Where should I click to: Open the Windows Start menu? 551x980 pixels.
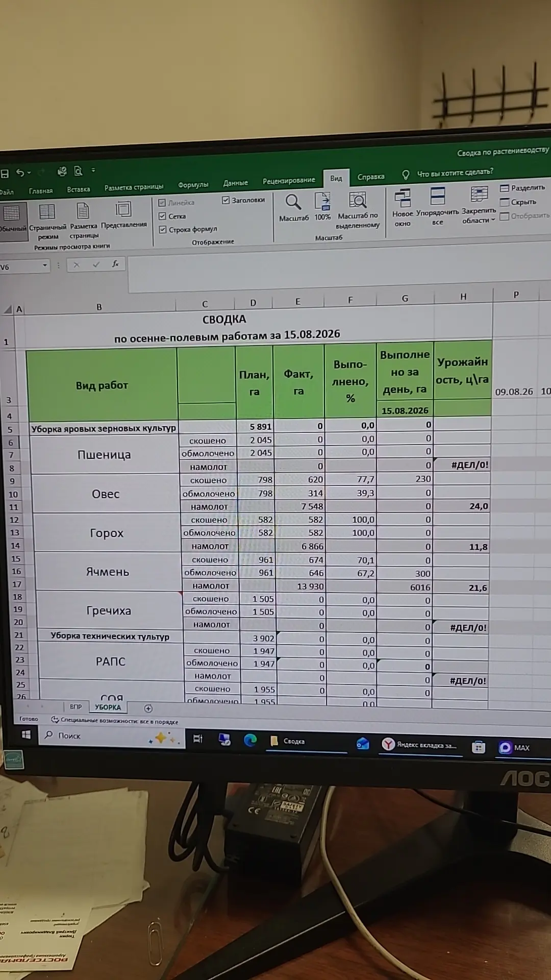coord(26,734)
